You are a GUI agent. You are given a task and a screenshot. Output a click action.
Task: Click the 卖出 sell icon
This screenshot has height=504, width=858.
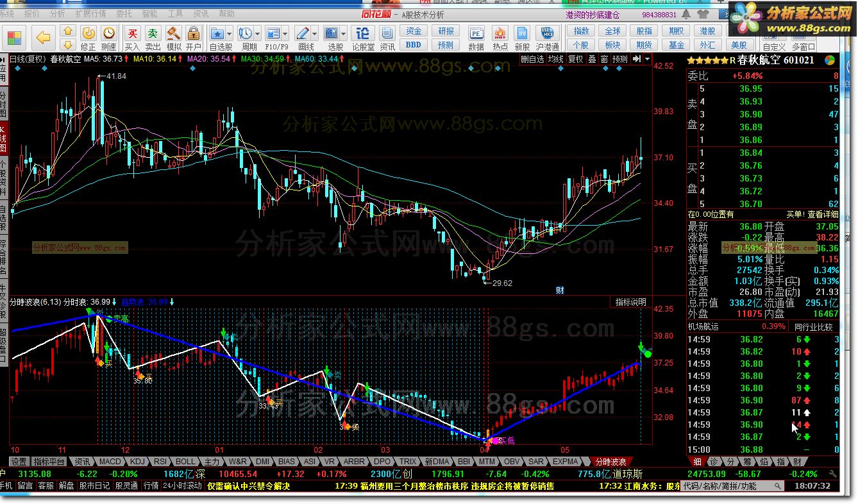coord(153,38)
